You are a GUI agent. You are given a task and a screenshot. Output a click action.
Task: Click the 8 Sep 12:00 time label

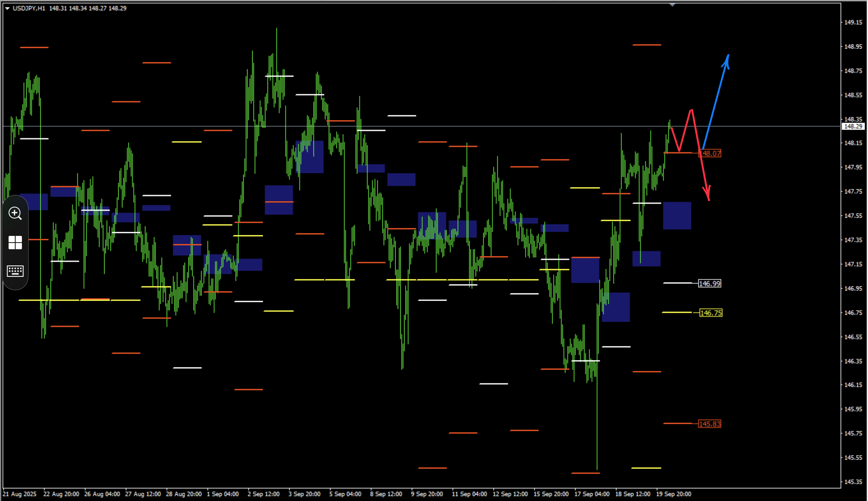(386, 494)
